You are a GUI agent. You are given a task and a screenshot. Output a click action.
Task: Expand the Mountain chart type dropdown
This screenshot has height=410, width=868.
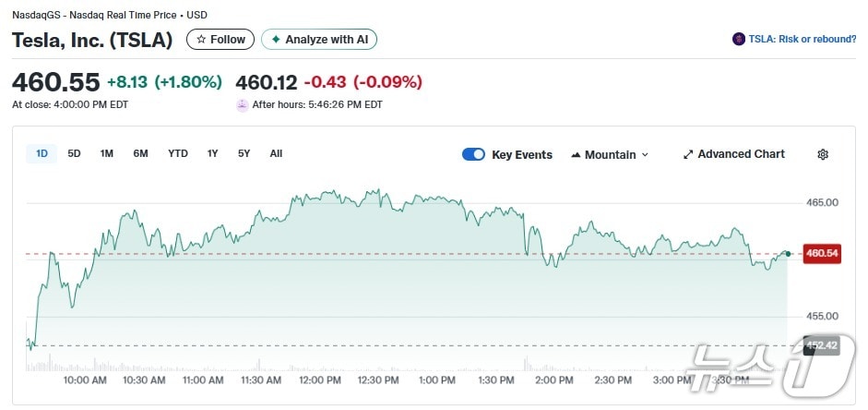(x=610, y=155)
